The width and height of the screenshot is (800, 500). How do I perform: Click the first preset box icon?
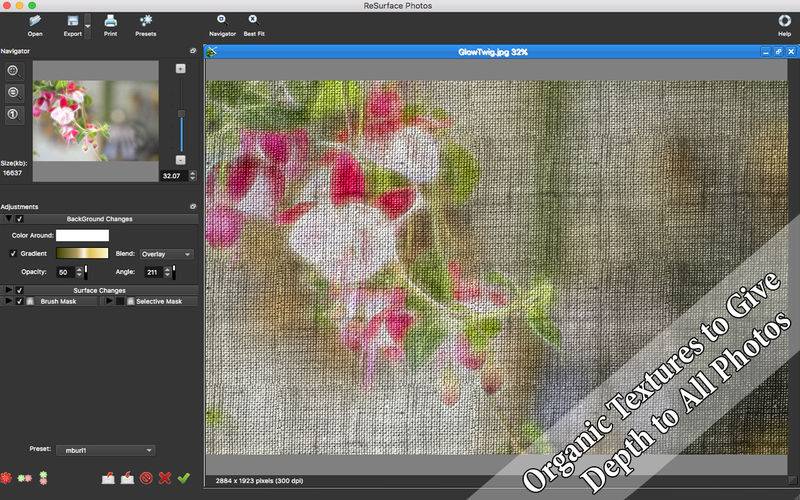click(x=108, y=478)
